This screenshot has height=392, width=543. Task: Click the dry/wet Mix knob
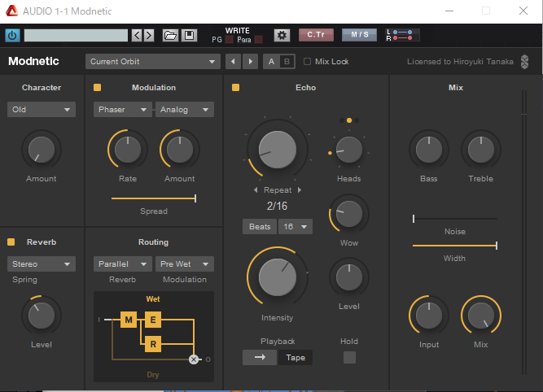(481, 316)
